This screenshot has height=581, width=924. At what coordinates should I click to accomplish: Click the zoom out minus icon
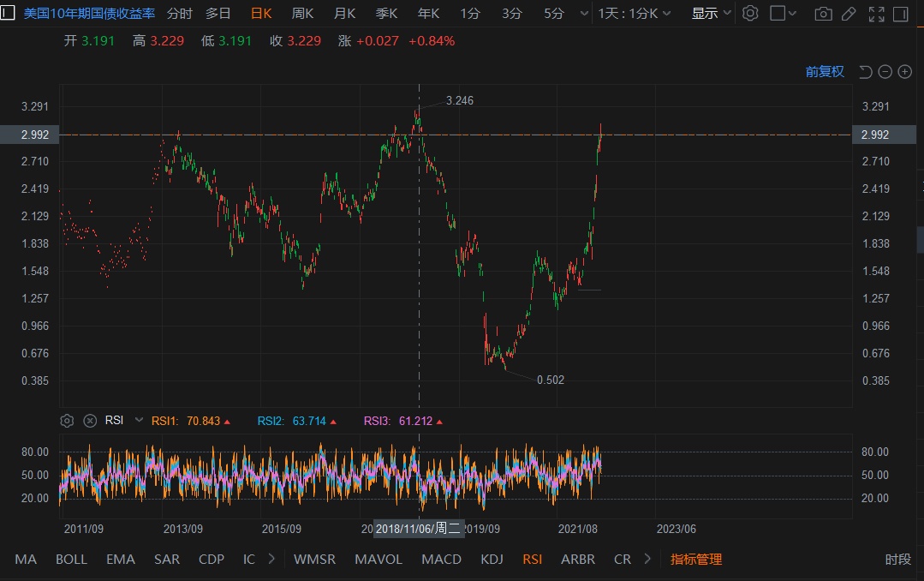coord(885,72)
